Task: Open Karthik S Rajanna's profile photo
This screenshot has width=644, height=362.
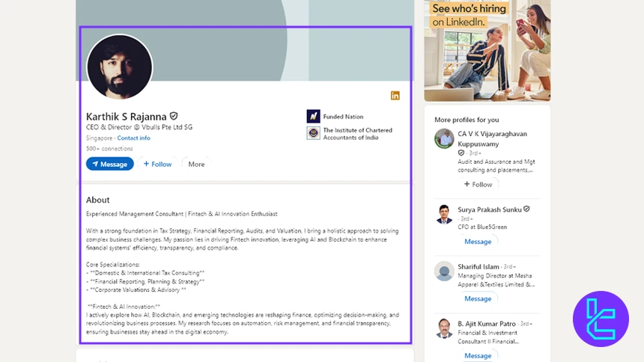Action: 120,67
